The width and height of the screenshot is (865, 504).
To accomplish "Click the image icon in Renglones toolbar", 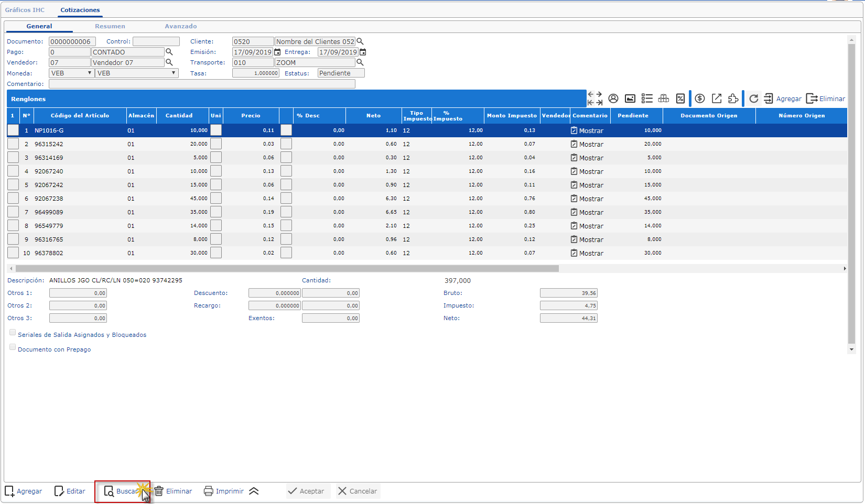I will coord(630,98).
